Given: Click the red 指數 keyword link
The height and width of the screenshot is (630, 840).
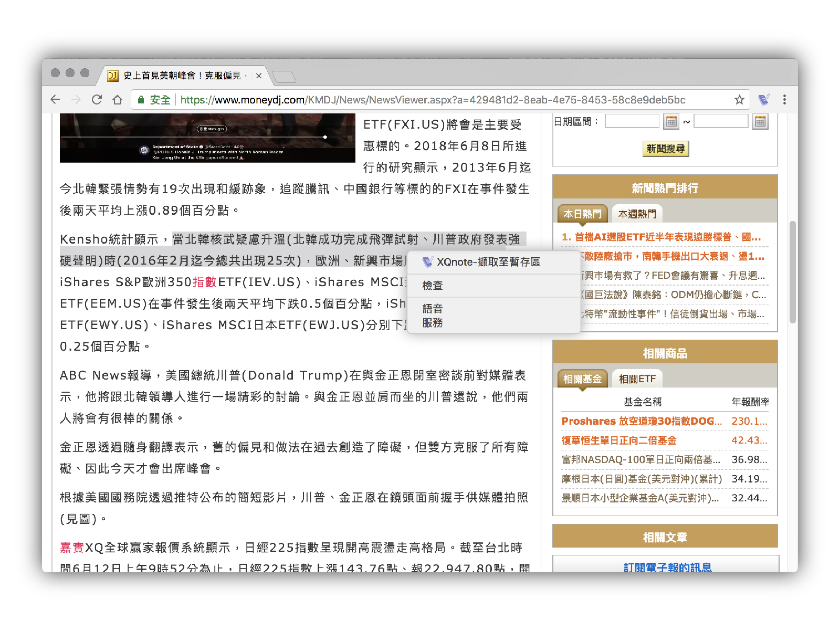Looking at the screenshot, I should pyautogui.click(x=205, y=282).
